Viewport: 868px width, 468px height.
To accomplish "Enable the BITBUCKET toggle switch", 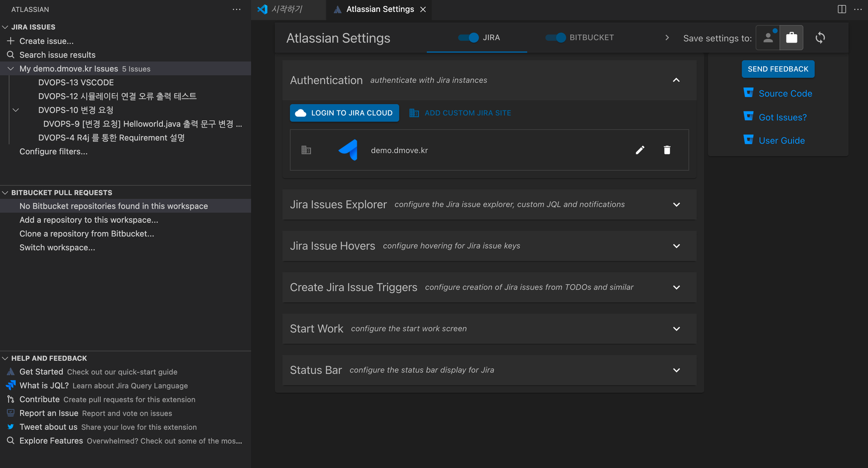I will click(x=555, y=37).
